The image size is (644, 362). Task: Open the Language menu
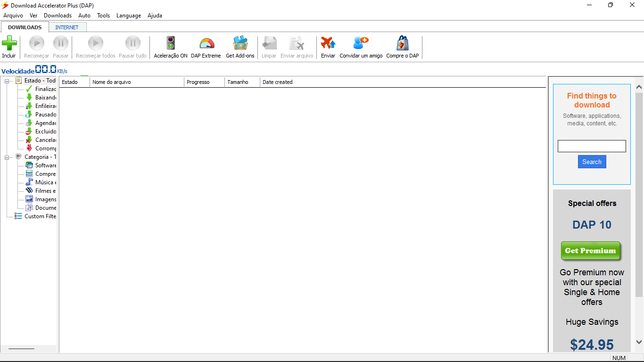[x=129, y=16]
